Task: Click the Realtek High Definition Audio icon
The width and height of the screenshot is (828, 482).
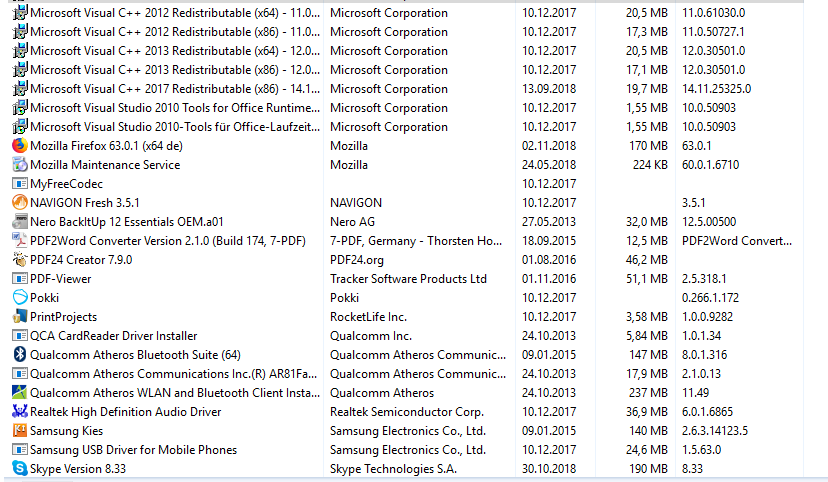Action: point(20,412)
